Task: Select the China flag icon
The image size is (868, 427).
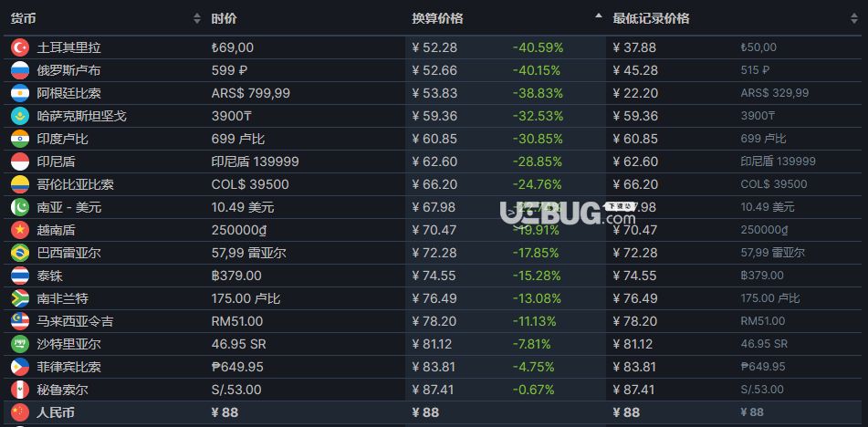Action: tap(20, 412)
